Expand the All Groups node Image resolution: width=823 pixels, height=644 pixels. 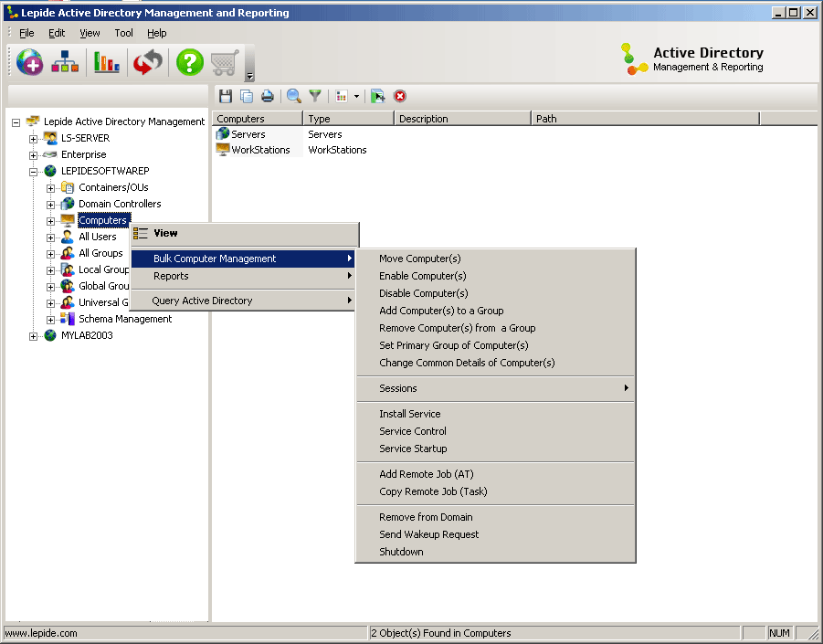click(x=50, y=254)
